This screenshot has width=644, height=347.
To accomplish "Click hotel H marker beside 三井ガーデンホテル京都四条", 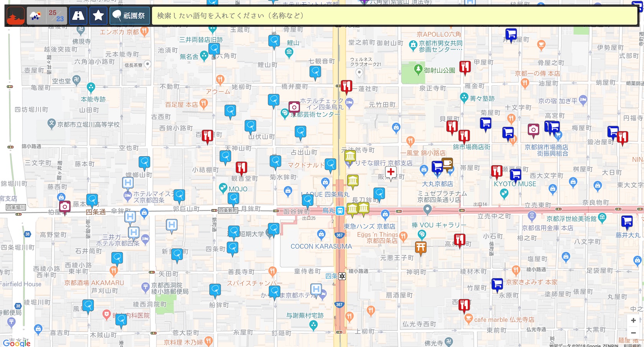I will 134,233.
